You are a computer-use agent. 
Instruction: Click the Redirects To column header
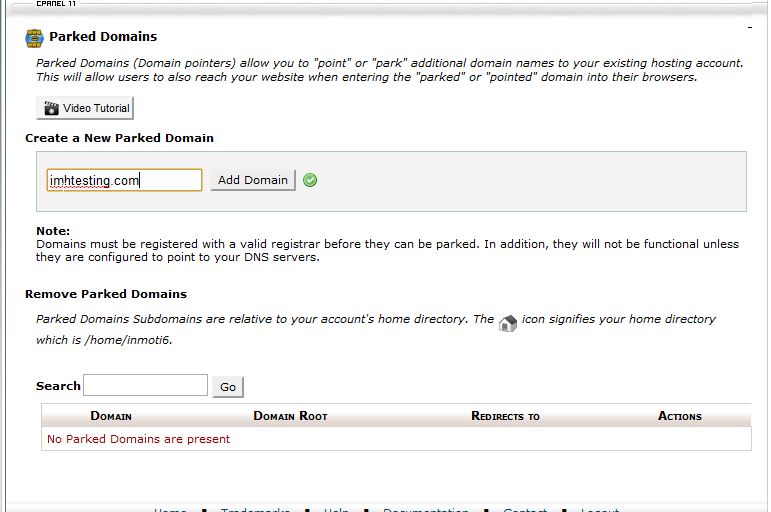tap(505, 416)
